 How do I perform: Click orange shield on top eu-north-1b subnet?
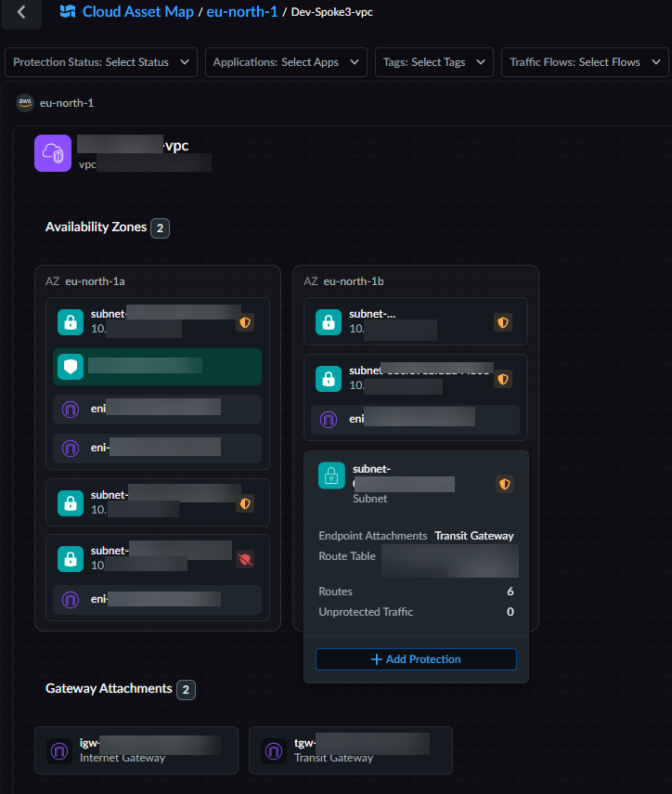(503, 322)
